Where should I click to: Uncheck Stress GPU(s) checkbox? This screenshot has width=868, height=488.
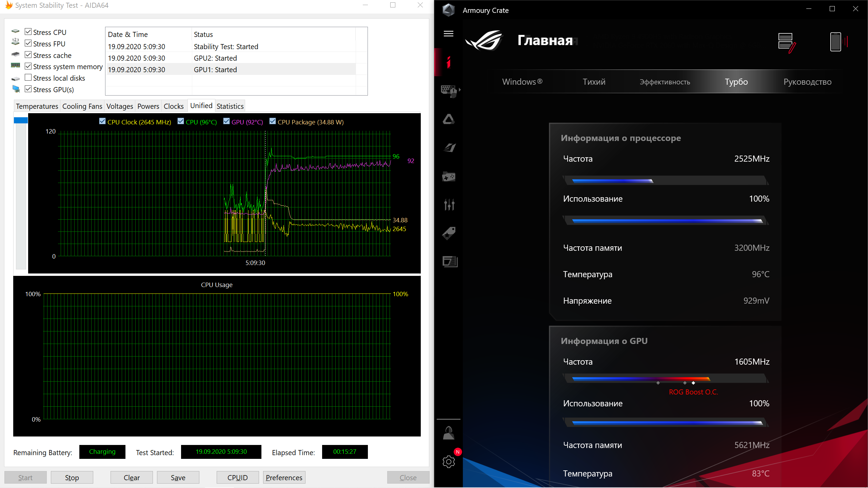pos(28,89)
